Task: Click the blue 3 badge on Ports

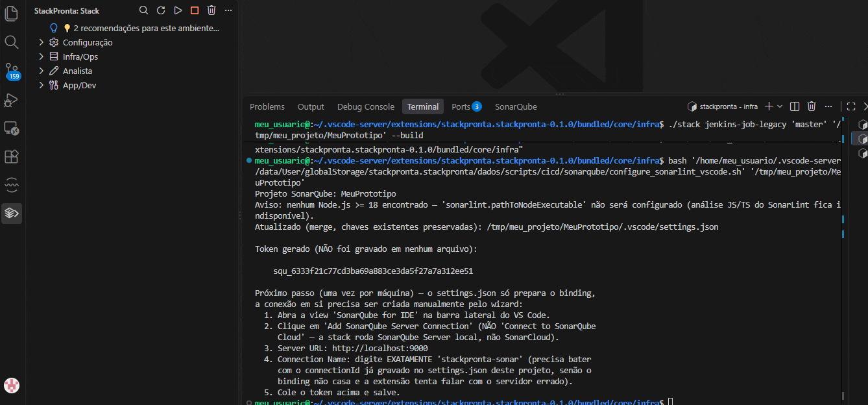Action: point(477,106)
